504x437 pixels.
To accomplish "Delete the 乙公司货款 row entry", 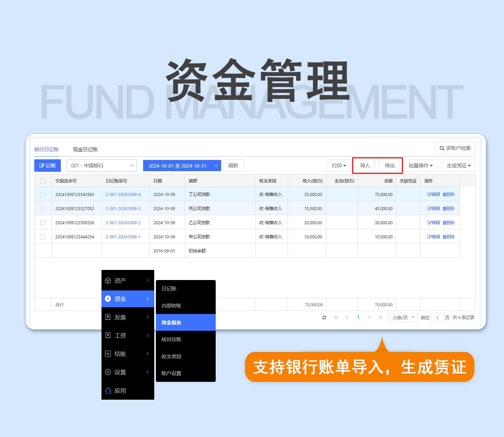I will coord(449,223).
